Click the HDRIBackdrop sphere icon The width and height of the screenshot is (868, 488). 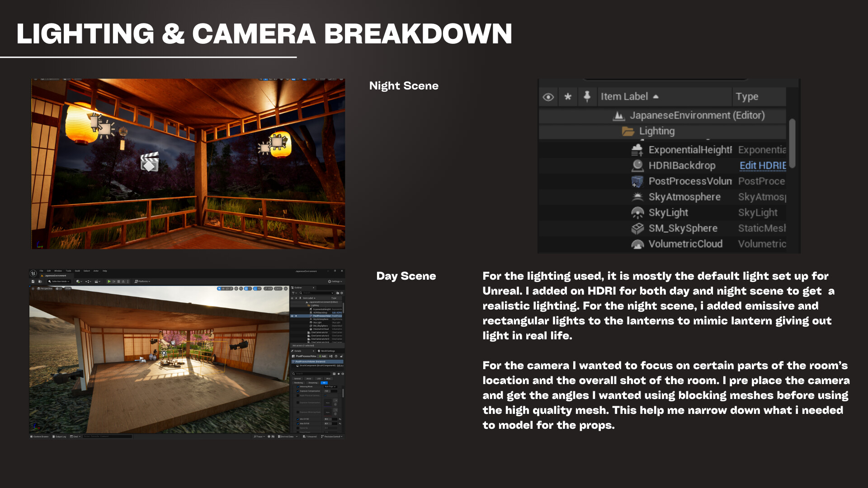click(x=637, y=165)
